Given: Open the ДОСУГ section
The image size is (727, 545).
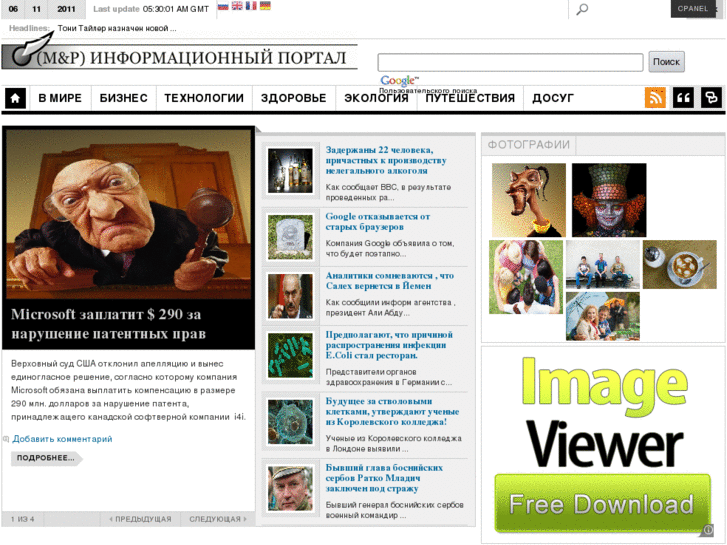Looking at the screenshot, I should 553,98.
